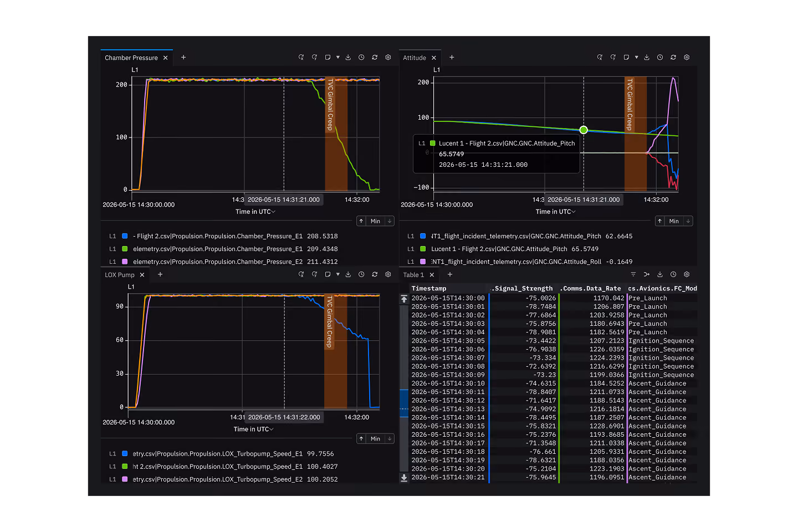798x532 pixels.
Task: Add new tab next to Table 1
Action: click(x=450, y=274)
